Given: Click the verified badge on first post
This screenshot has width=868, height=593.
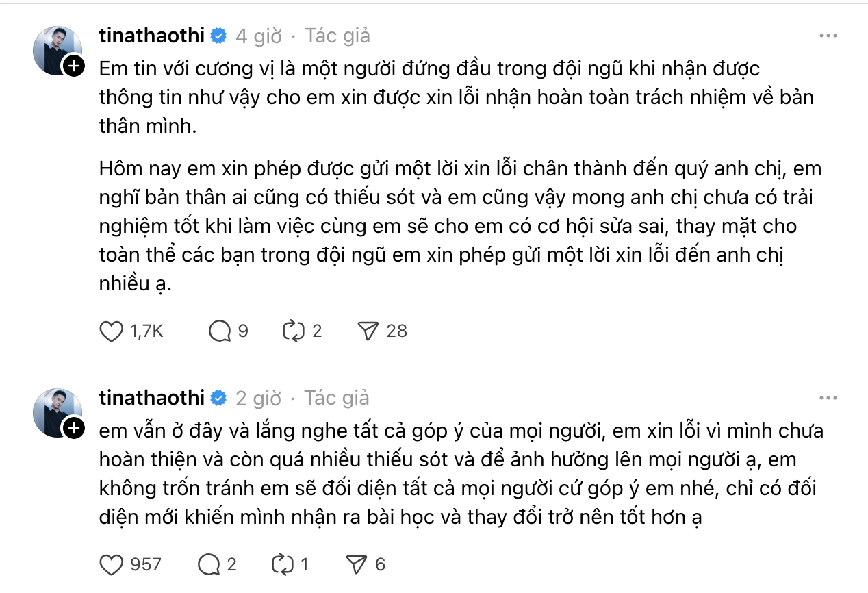Looking at the screenshot, I should [x=218, y=36].
